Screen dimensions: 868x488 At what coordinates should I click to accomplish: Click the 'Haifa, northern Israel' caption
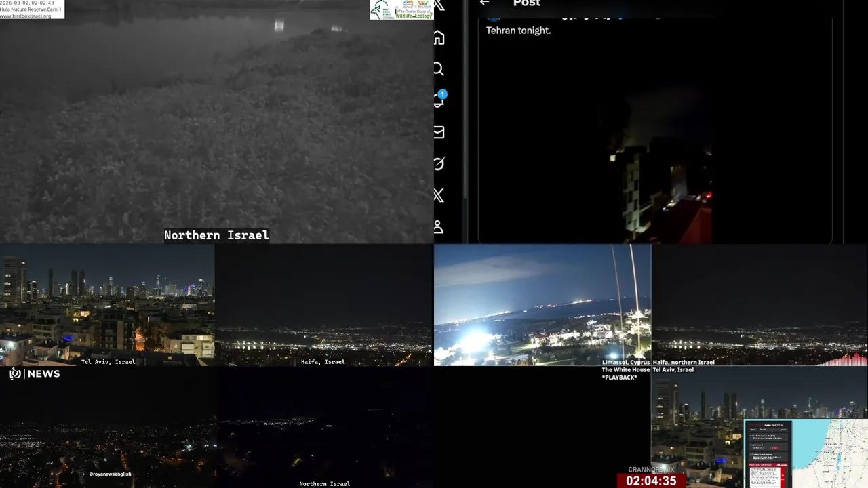[x=684, y=362]
